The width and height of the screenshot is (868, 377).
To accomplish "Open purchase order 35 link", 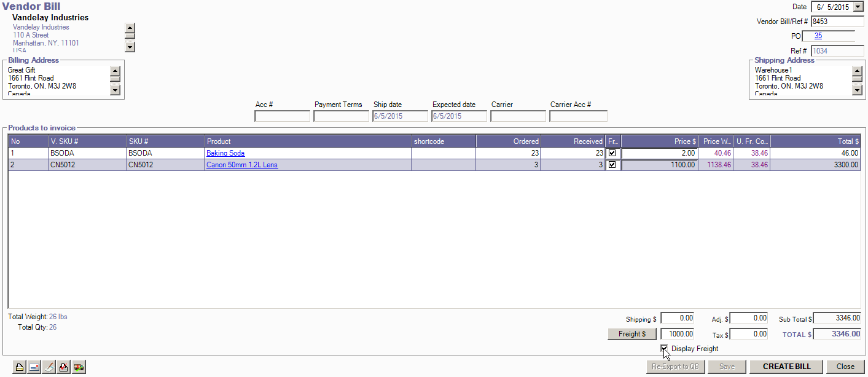I will [x=818, y=36].
